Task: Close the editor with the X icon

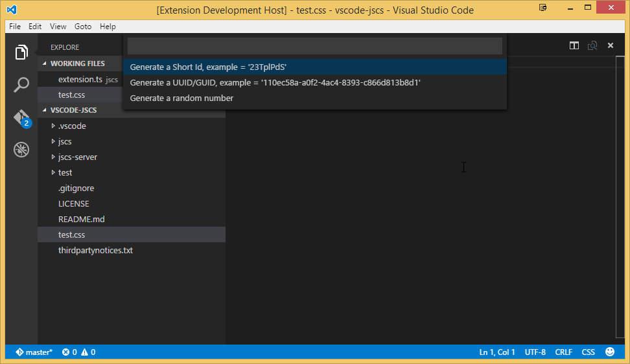Action: coord(611,45)
